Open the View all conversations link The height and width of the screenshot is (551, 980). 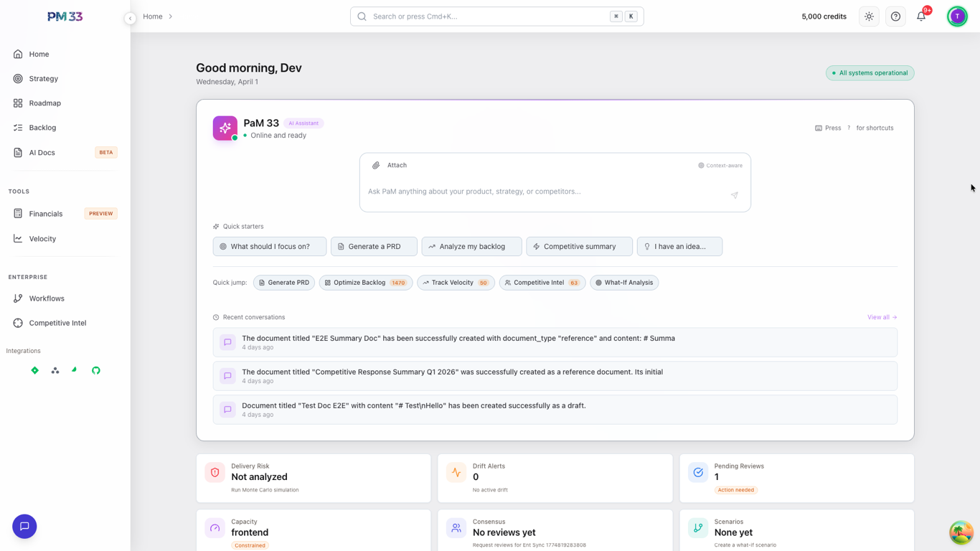[882, 317]
